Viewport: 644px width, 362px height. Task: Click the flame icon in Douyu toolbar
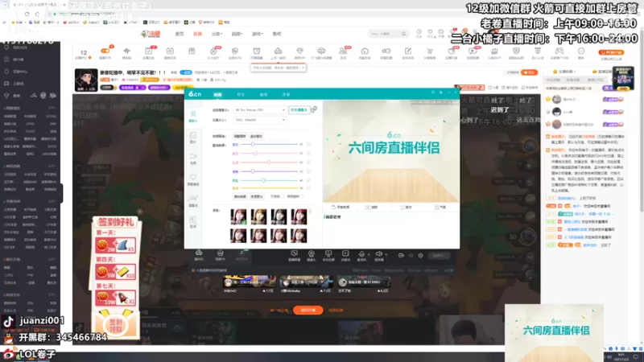[213, 52]
